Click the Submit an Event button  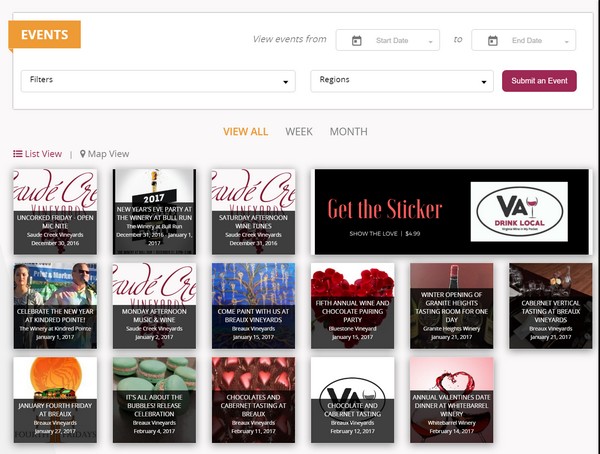tap(539, 81)
